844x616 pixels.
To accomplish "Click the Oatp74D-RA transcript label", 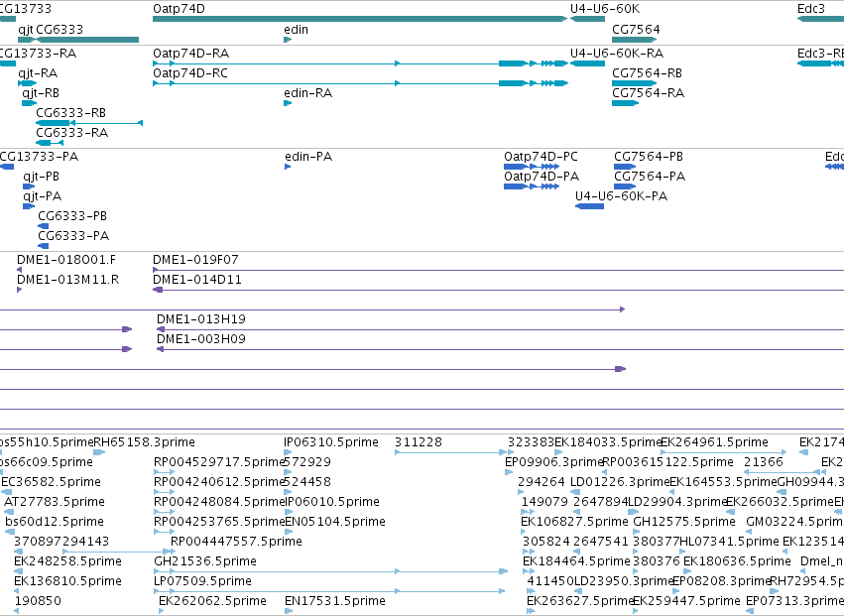I will pos(191,54).
